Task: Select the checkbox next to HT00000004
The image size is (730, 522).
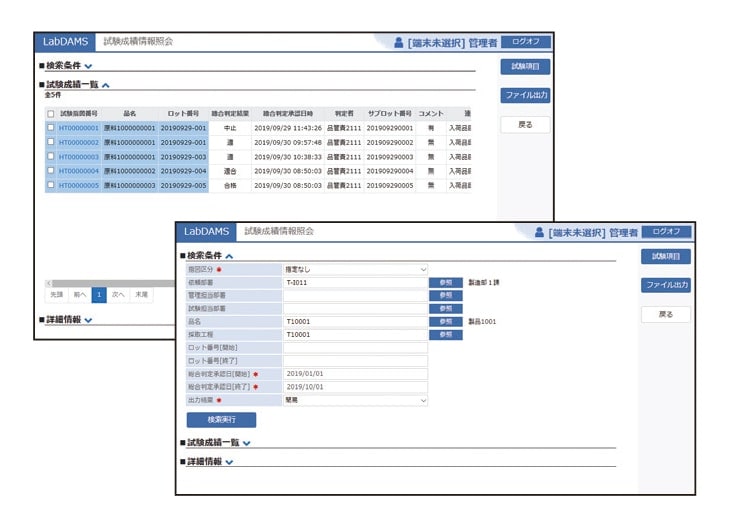Action: 51,171
